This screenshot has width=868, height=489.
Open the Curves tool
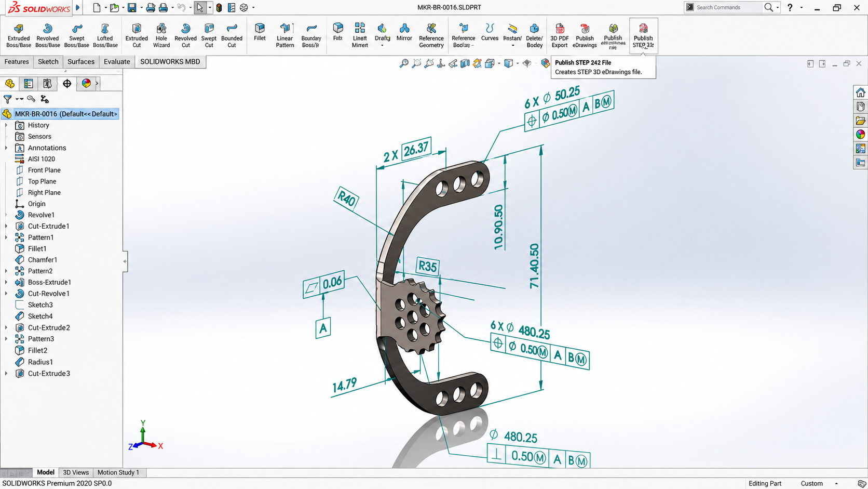click(x=490, y=32)
